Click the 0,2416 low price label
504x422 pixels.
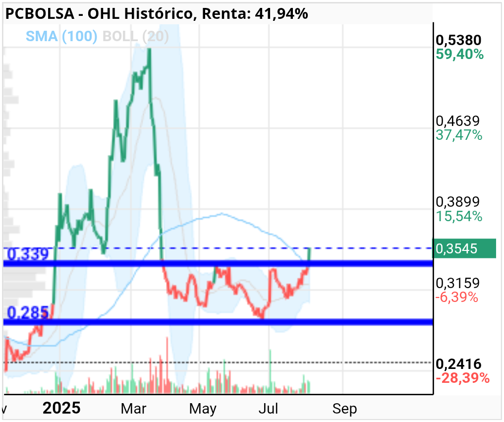(x=458, y=364)
